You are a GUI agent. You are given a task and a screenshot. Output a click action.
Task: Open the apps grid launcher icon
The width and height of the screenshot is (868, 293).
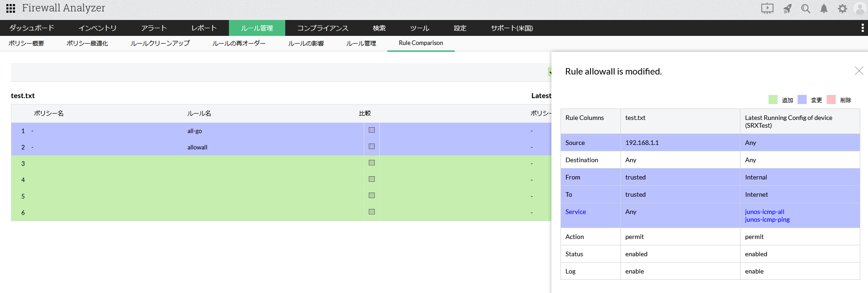coord(10,8)
